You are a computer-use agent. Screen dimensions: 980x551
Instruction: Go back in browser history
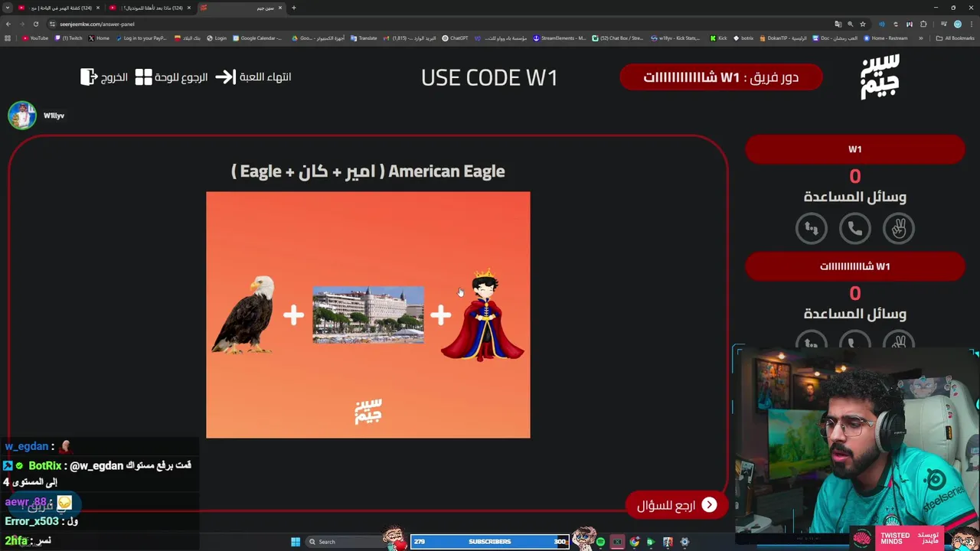(8, 24)
